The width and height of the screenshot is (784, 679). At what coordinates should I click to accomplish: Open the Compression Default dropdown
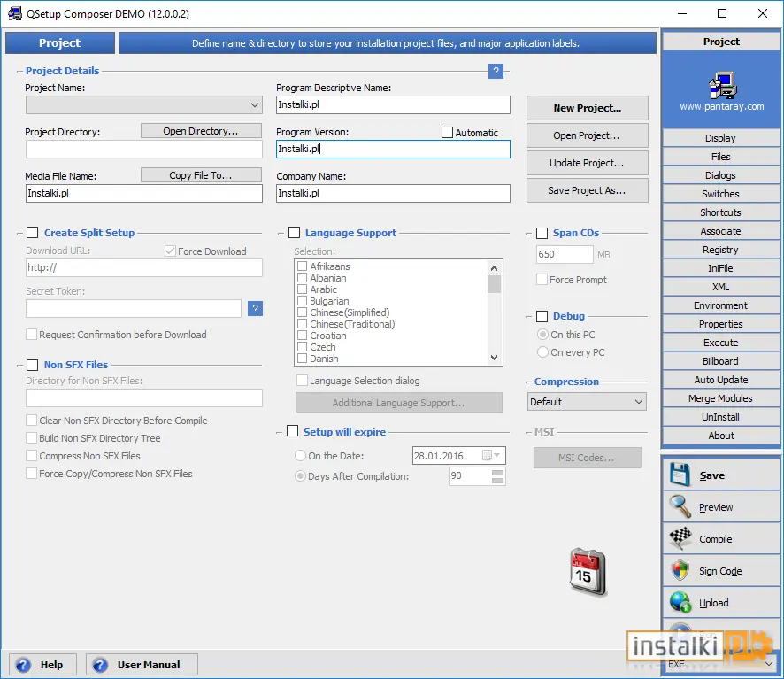(x=639, y=402)
